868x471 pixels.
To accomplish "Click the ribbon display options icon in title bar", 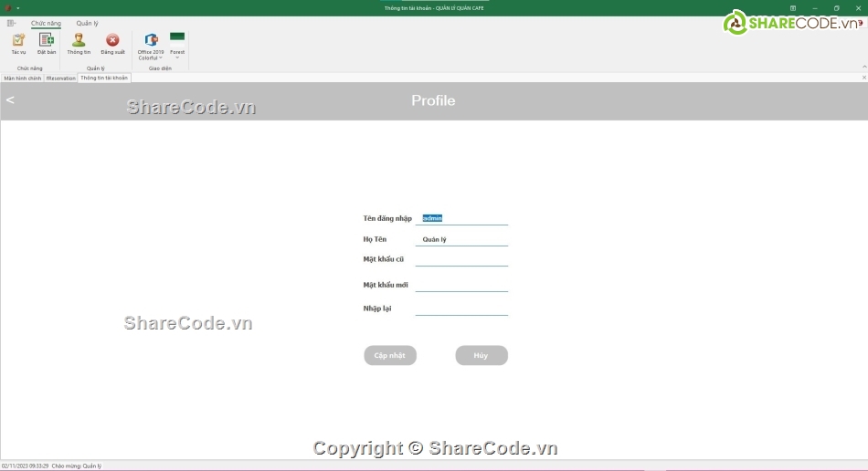I will click(793, 7).
